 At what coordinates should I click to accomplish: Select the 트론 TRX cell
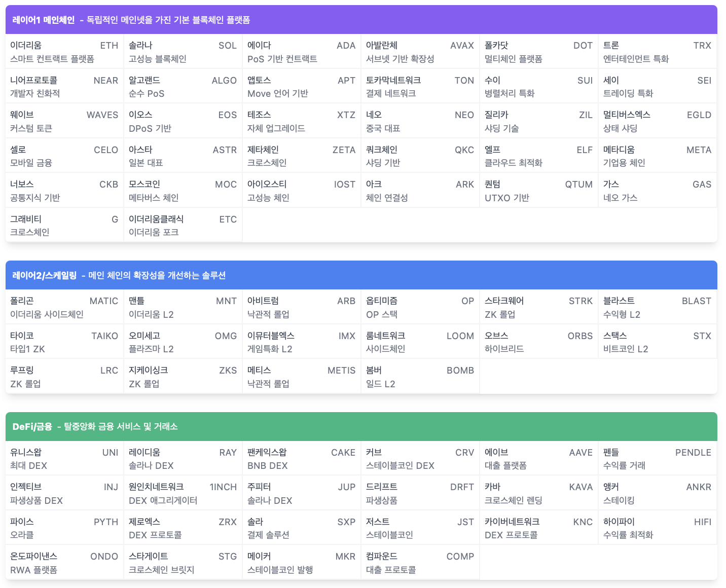(658, 52)
